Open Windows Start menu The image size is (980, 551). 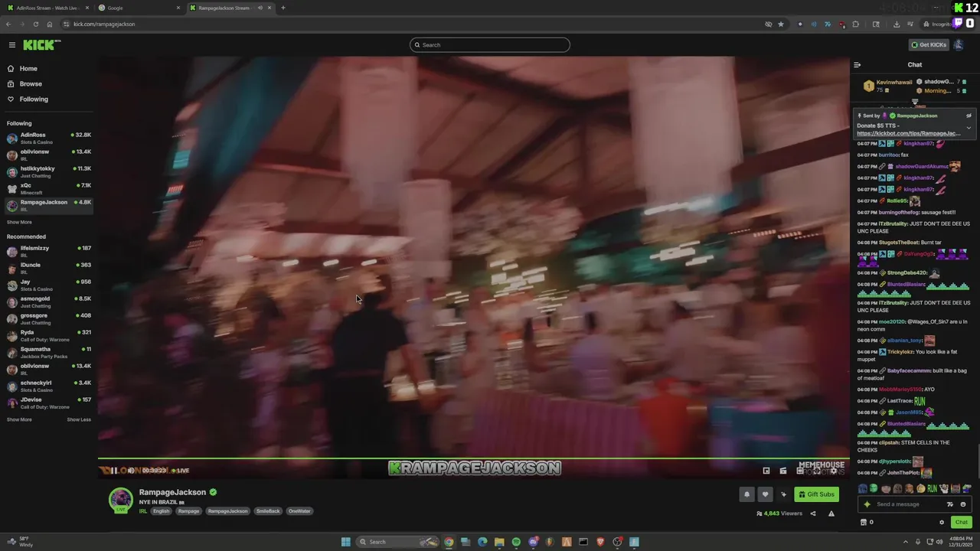(x=346, y=542)
